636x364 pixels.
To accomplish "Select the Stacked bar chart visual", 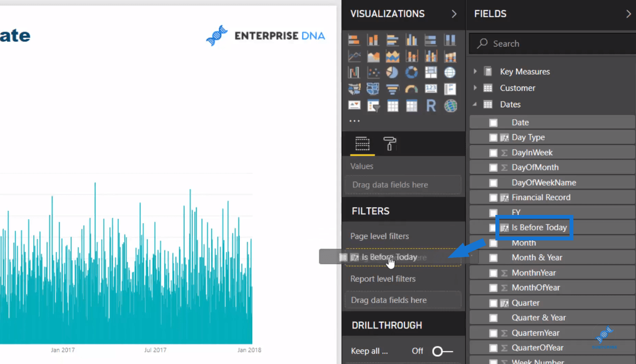I will 354,40.
